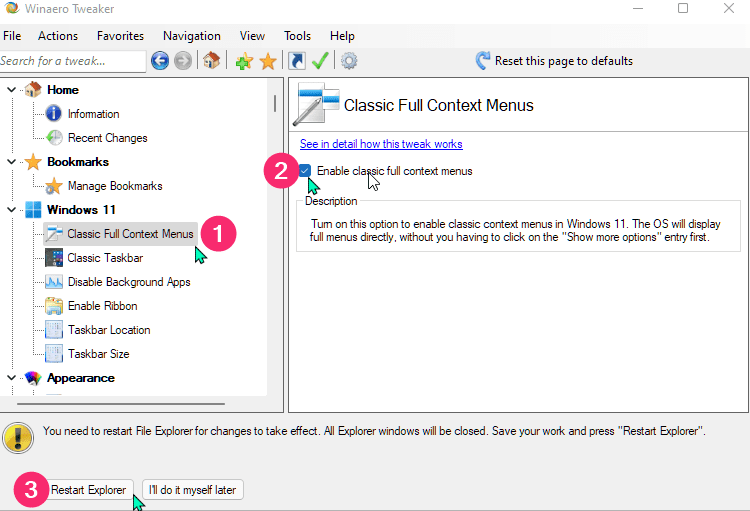750x511 pixels.
Task: Click Reset this page to defaults
Action: pyautogui.click(x=563, y=61)
